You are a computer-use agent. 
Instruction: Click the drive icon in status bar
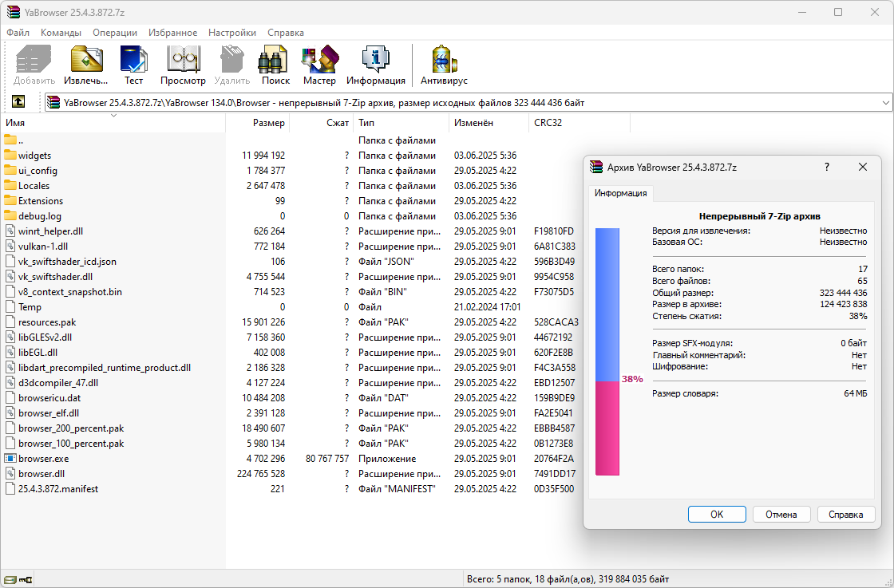coord(10,578)
